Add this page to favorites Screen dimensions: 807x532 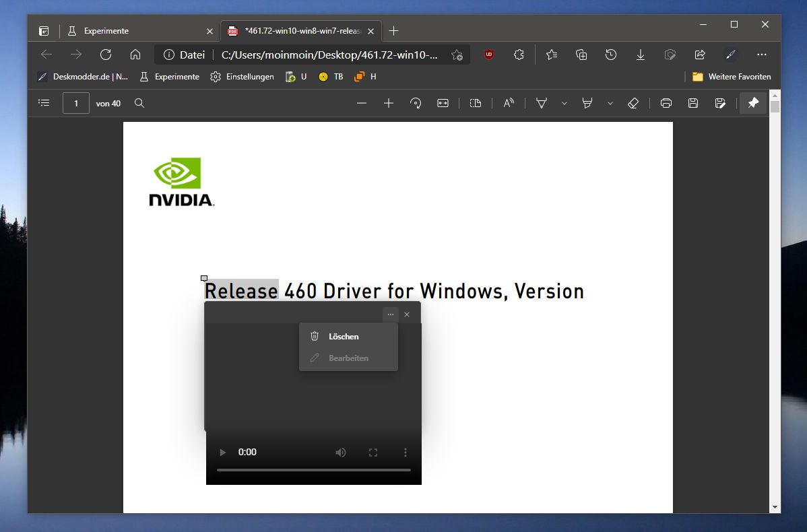click(457, 55)
